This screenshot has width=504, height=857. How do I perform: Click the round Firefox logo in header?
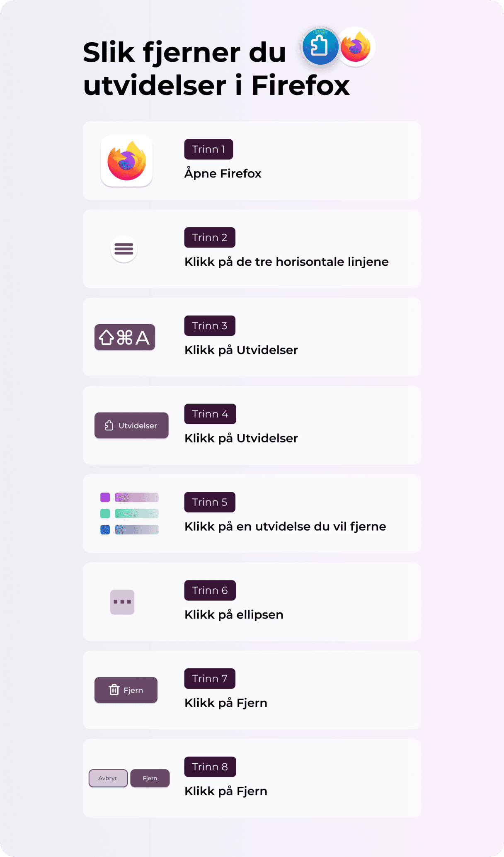pyautogui.click(x=356, y=47)
